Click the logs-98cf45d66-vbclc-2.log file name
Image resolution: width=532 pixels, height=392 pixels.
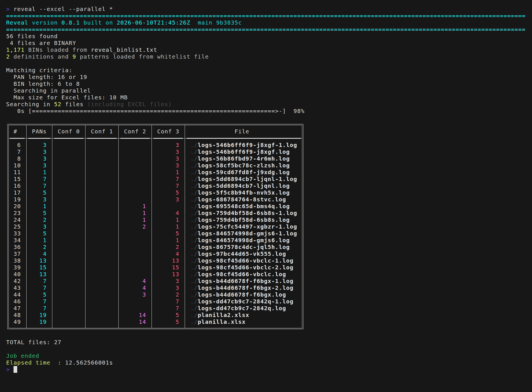[x=246, y=268]
